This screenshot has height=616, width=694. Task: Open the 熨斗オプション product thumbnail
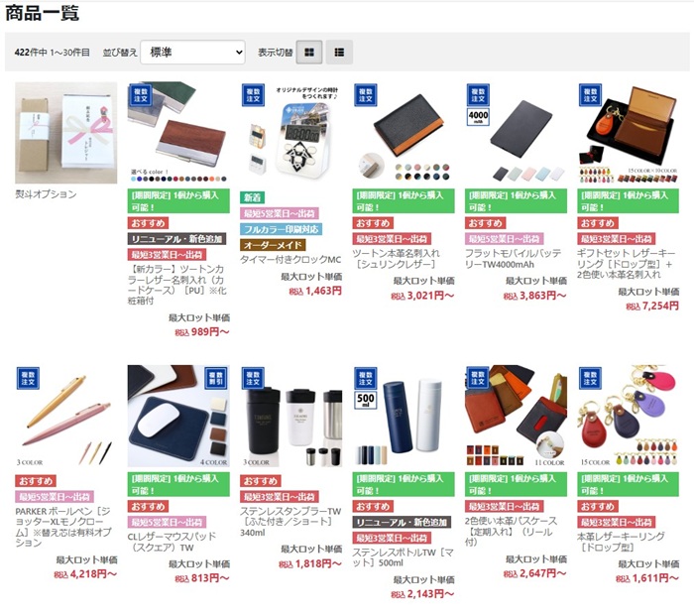pyautogui.click(x=66, y=132)
